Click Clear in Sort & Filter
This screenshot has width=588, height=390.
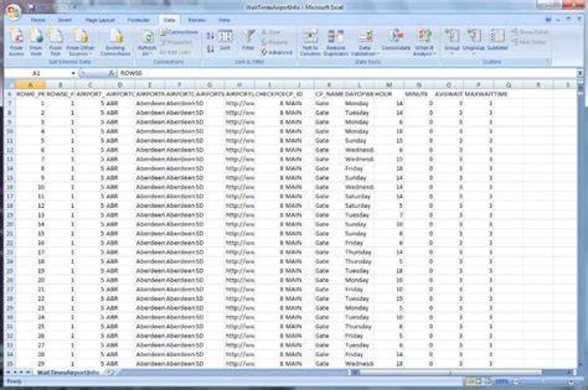click(x=271, y=33)
